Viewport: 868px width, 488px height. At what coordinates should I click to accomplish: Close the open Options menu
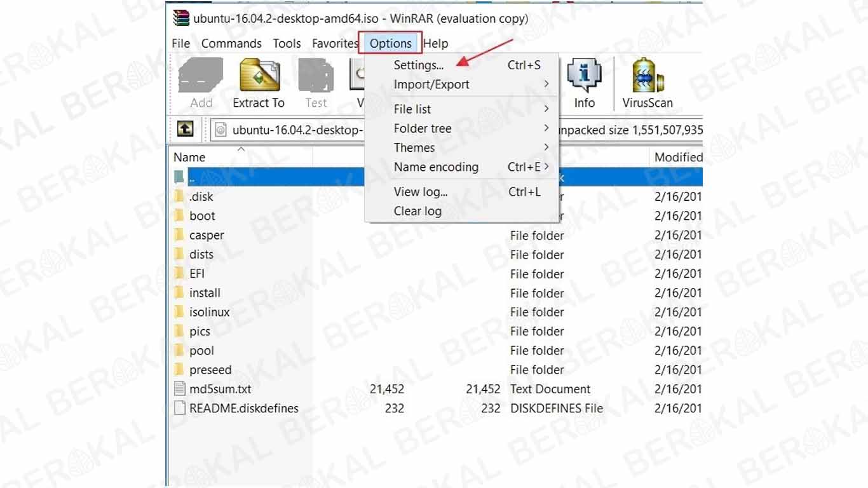tap(391, 43)
